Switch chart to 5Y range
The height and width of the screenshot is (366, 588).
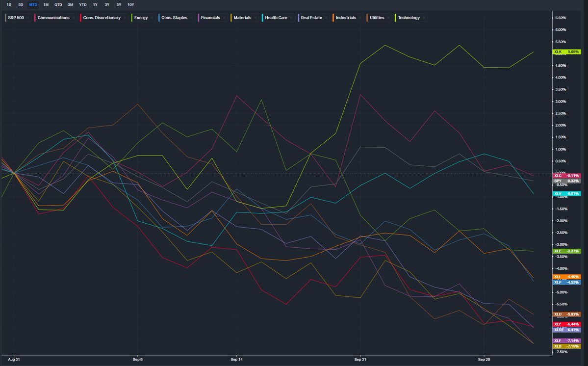(x=119, y=5)
